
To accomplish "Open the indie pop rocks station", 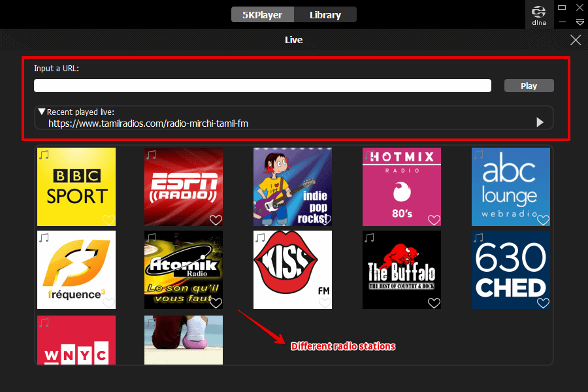I will [x=293, y=187].
